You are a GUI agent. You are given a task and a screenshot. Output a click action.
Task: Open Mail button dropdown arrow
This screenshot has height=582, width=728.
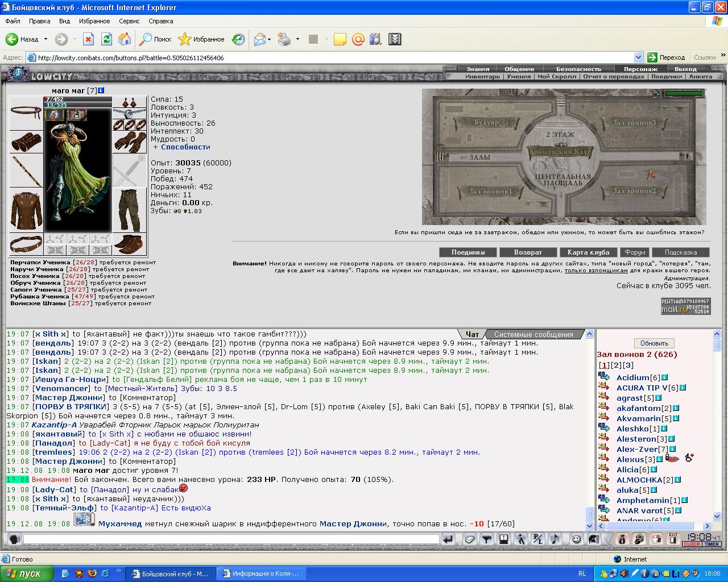[270, 39]
